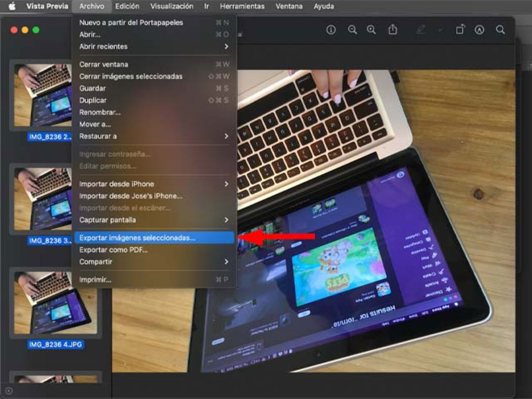This screenshot has width=532, height=399.
Task: Choose Mover a... menu entry
Action: click(x=154, y=124)
